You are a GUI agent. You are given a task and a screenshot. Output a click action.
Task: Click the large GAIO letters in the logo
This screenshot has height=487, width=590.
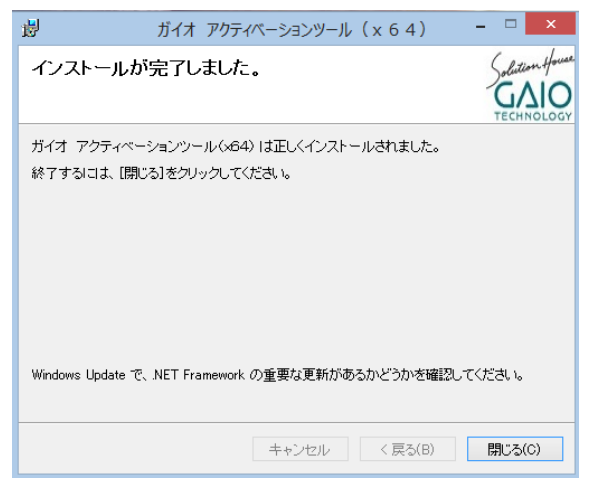[532, 95]
